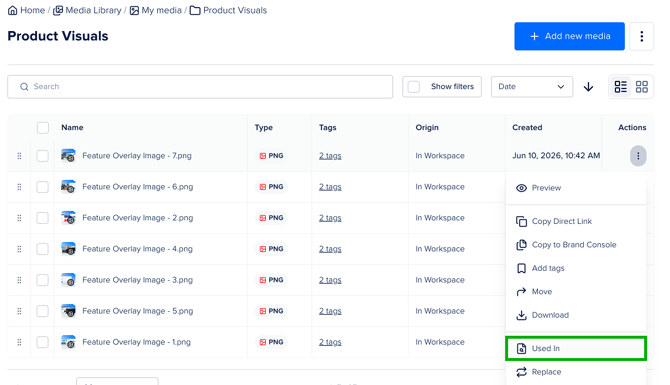670x385 pixels.
Task: Open 2 tags link for Image - 3.png
Action: [330, 280]
